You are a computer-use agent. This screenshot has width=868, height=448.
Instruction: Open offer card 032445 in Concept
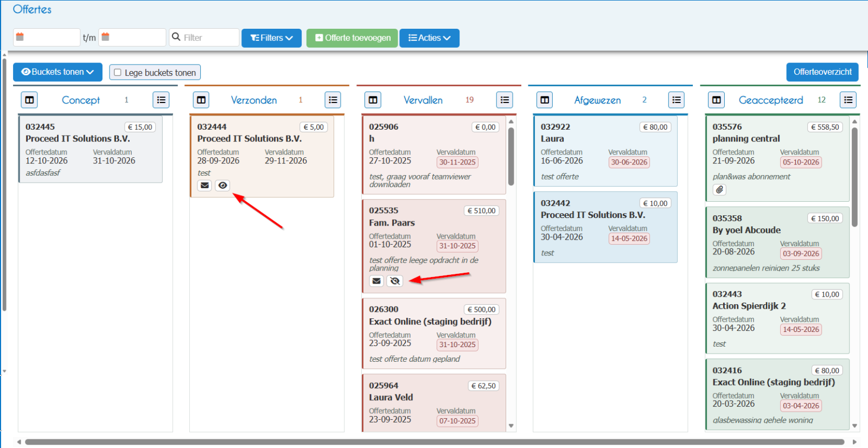click(91, 150)
